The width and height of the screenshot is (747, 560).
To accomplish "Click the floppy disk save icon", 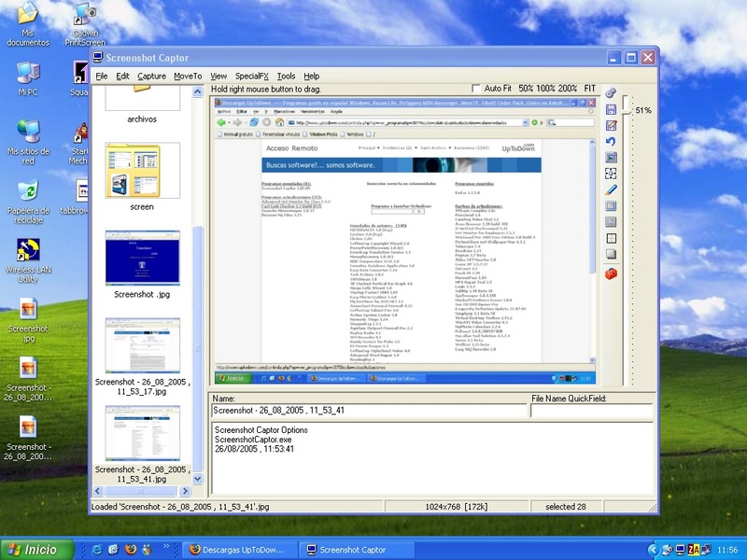I will [x=611, y=109].
